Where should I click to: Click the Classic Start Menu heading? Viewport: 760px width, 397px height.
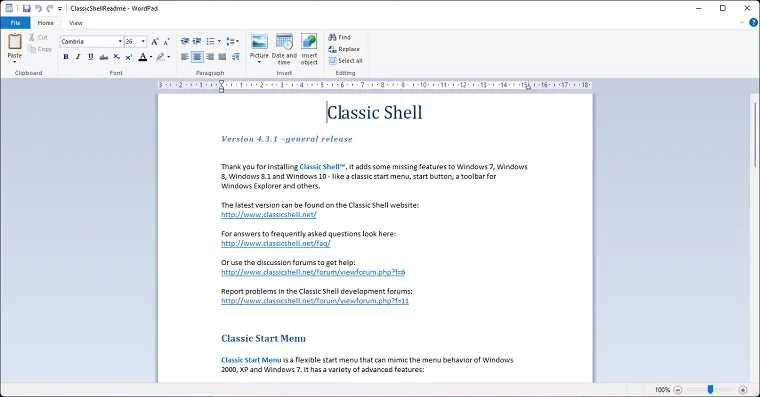click(263, 338)
